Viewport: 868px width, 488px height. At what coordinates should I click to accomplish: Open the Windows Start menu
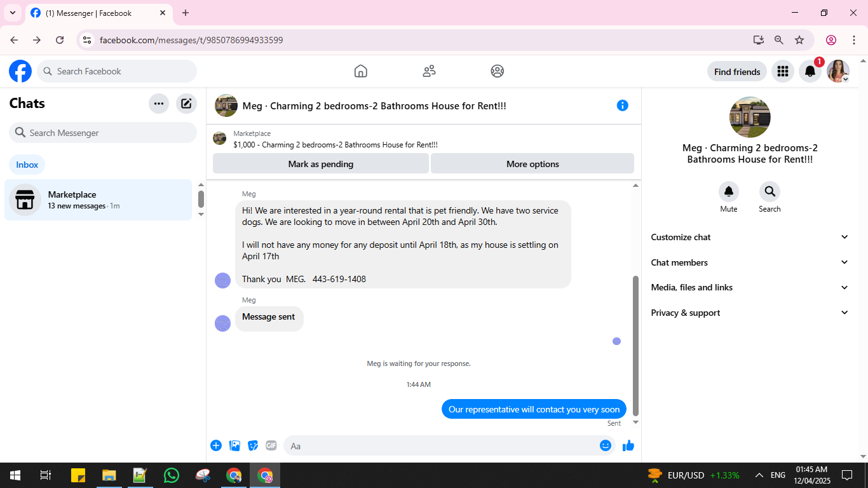click(15, 475)
